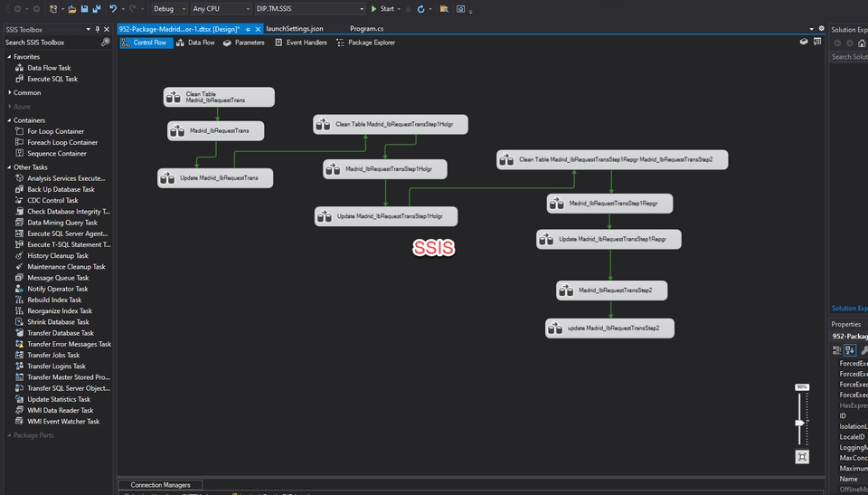
Task: Click the Property Pages wrench icon
Action: pyautogui.click(x=864, y=350)
